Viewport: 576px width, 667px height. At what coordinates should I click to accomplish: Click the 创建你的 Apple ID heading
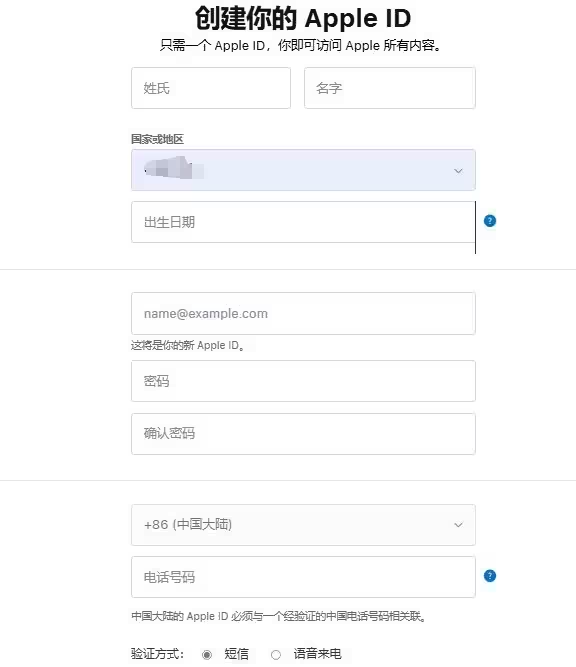click(x=303, y=18)
